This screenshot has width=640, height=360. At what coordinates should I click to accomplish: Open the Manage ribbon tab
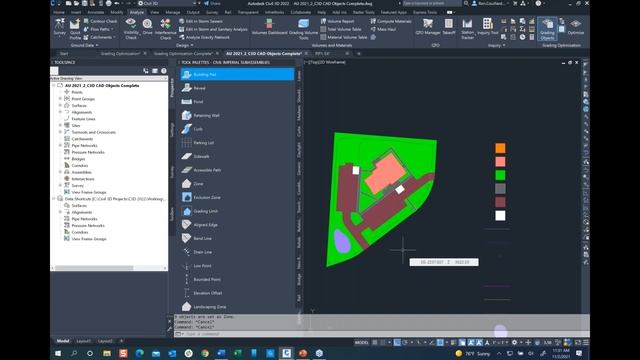[x=173, y=12]
